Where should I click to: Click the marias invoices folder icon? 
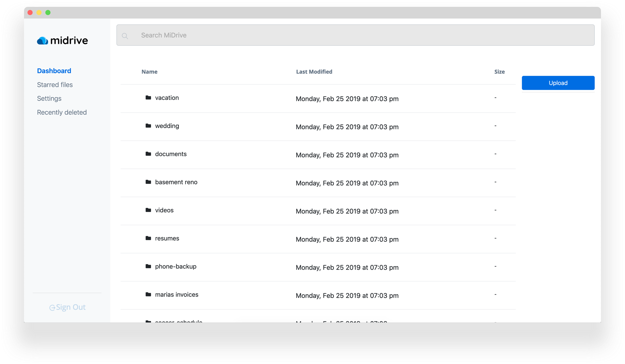point(148,295)
